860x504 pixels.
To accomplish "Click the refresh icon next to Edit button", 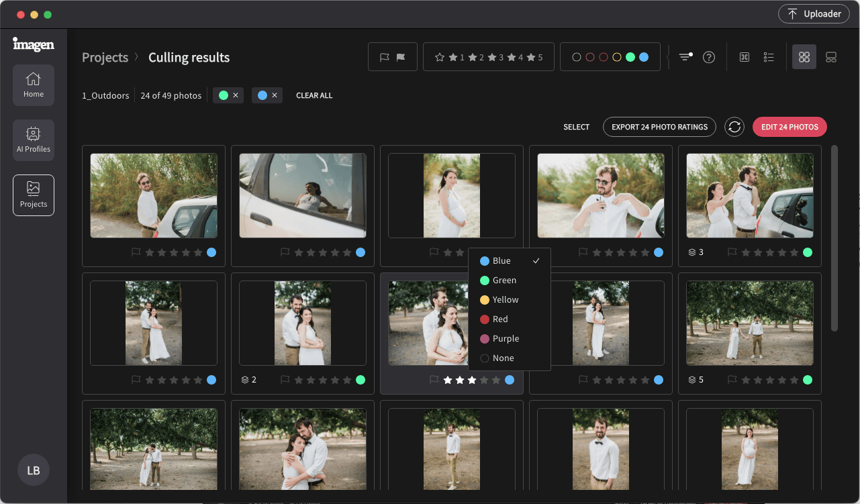I will (734, 127).
